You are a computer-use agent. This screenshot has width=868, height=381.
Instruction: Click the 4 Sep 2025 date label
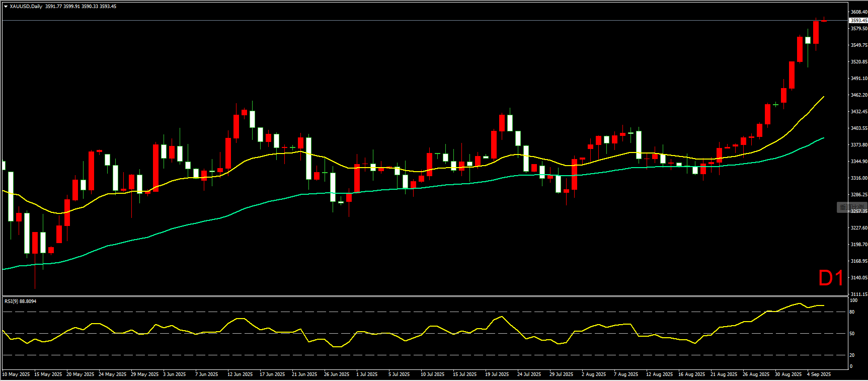(x=819, y=374)
